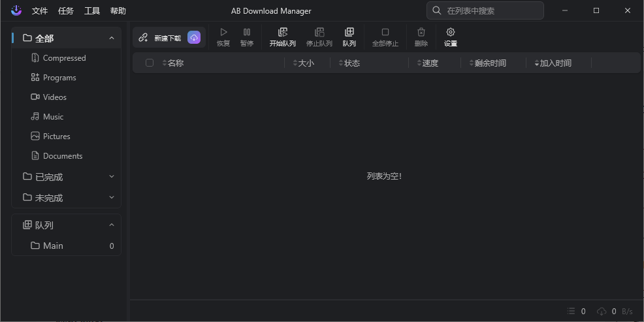Image resolution: width=644 pixels, height=322 pixels.
Task: Select the Main queue item
Action: (53, 246)
